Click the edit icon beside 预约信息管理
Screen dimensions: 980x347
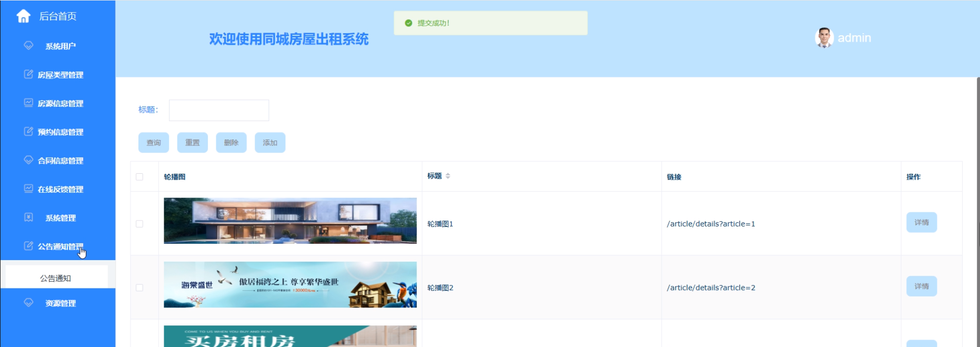pos(28,131)
